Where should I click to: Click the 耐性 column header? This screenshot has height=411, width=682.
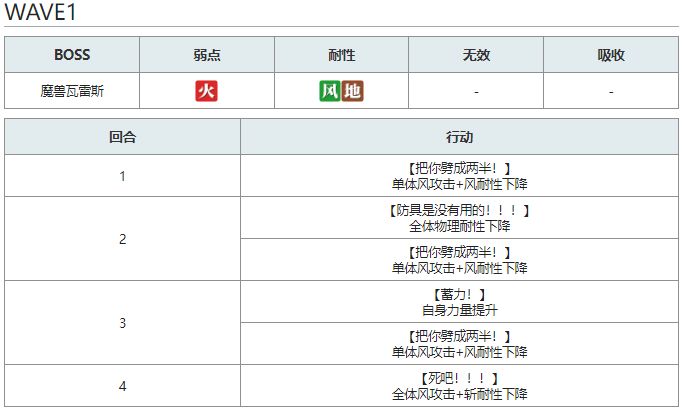click(341, 55)
